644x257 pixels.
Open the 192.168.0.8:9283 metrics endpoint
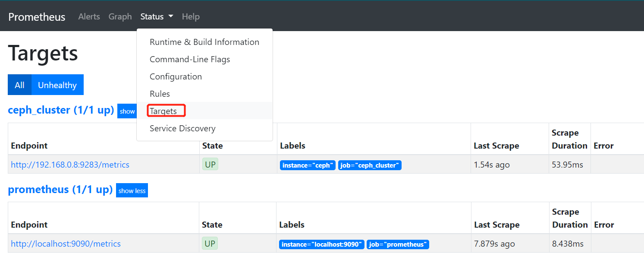tap(70, 165)
